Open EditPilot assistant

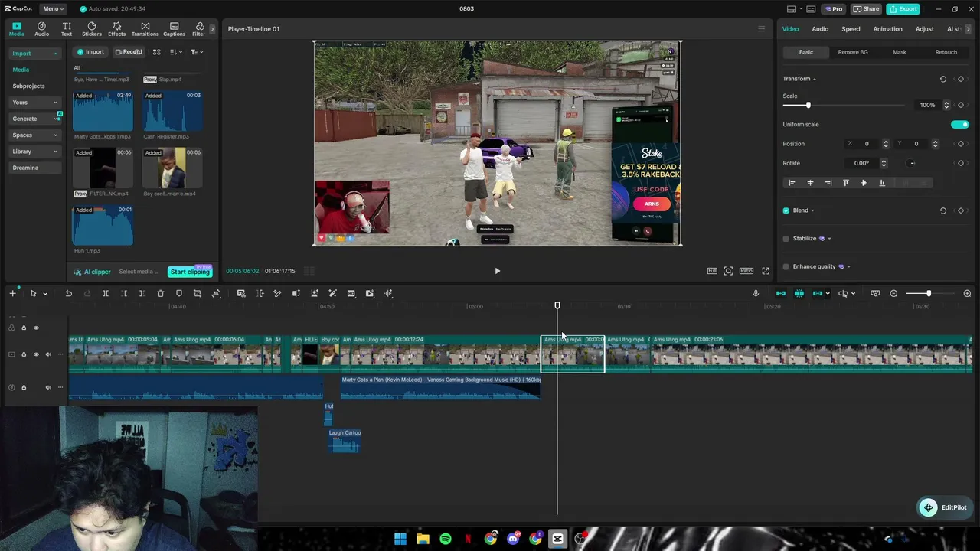[x=944, y=507]
